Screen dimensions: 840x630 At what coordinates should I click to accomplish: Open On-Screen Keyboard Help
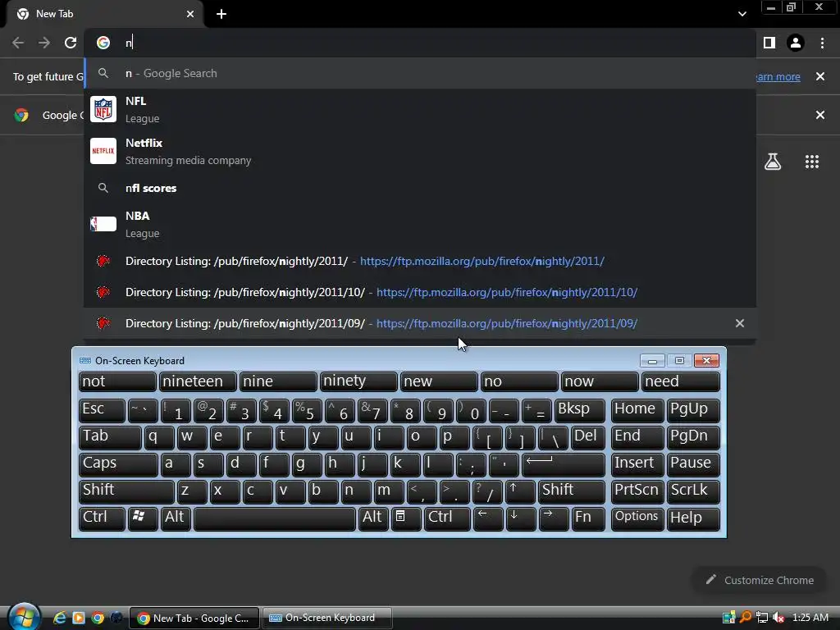[693, 518]
